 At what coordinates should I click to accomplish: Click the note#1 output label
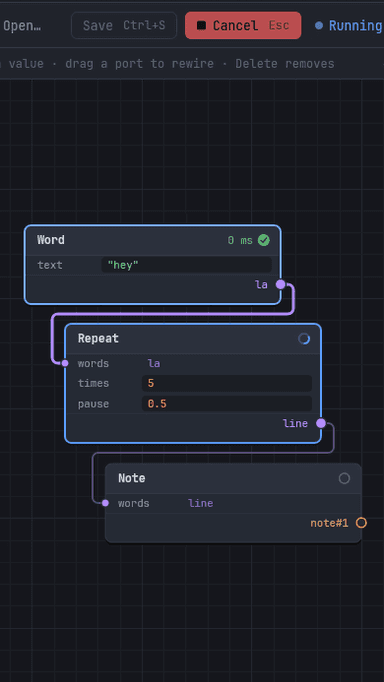coord(329,523)
